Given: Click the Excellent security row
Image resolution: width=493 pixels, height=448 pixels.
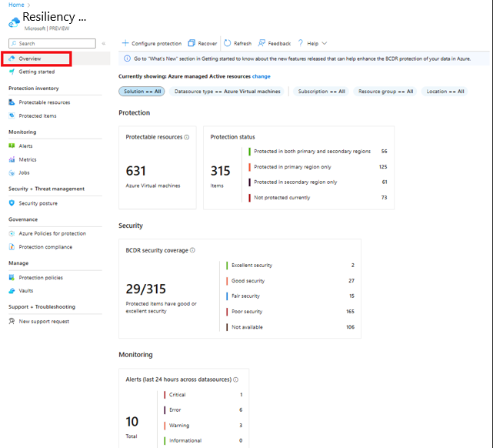Looking at the screenshot, I should (x=290, y=266).
